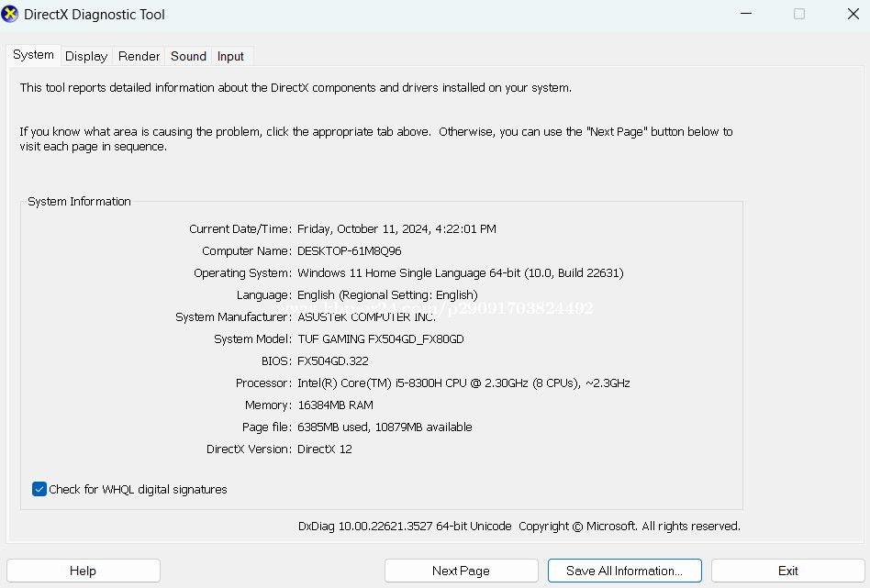
Task: Click the BIOS value FX504GD.322
Action: [333, 361]
